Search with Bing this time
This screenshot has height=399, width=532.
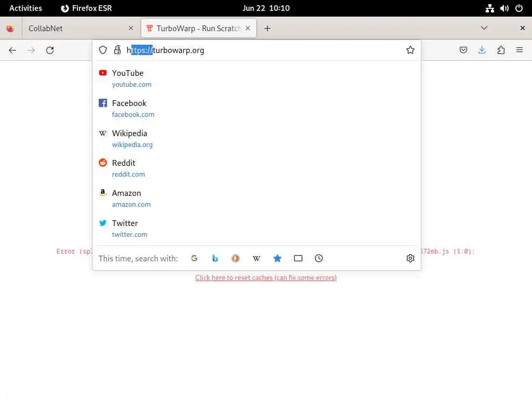[x=215, y=258]
